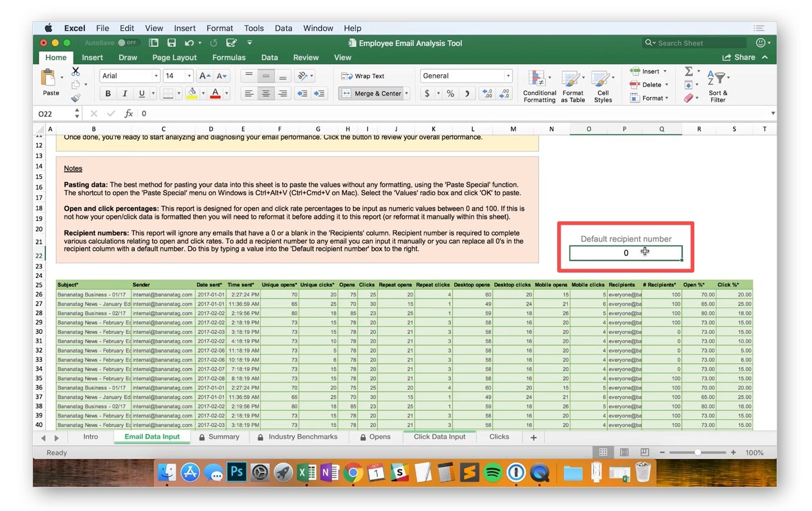Apply currency format with the dollar icon

(x=427, y=94)
